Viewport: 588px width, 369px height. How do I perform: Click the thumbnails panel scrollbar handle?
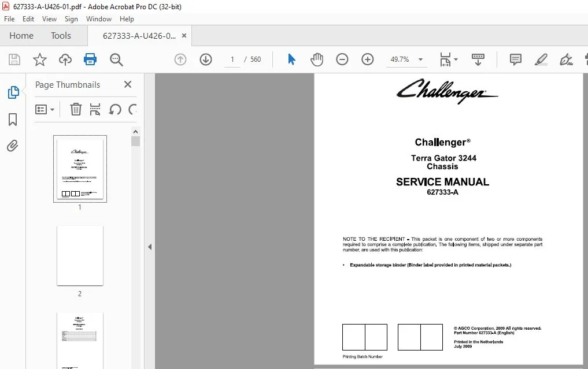(135, 141)
